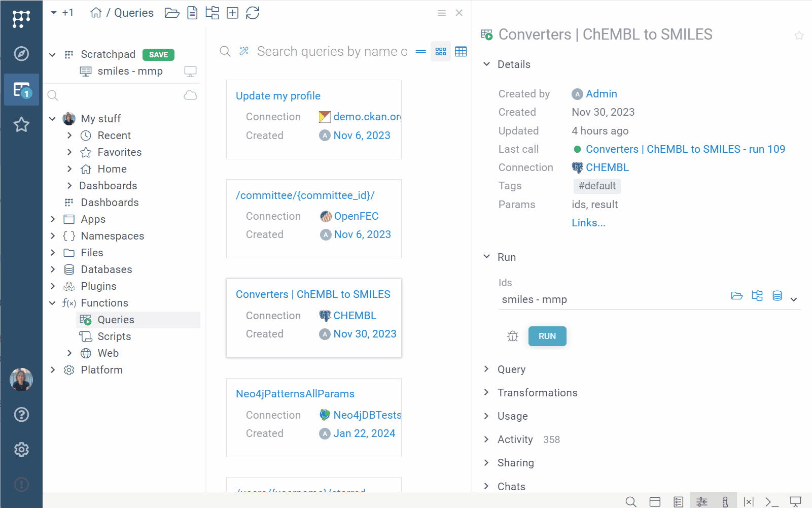Screen dimensions: 812x508
Task: Open the settings gear in sidebar
Action: (21, 449)
